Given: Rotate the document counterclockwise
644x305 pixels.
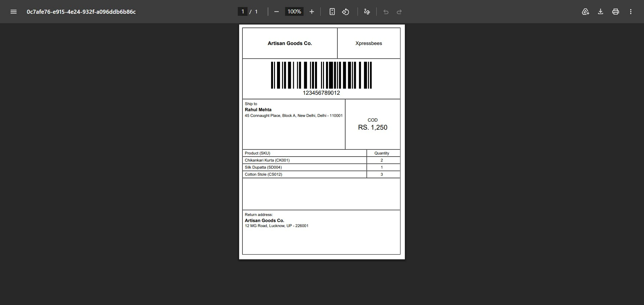Looking at the screenshot, I should [x=345, y=12].
